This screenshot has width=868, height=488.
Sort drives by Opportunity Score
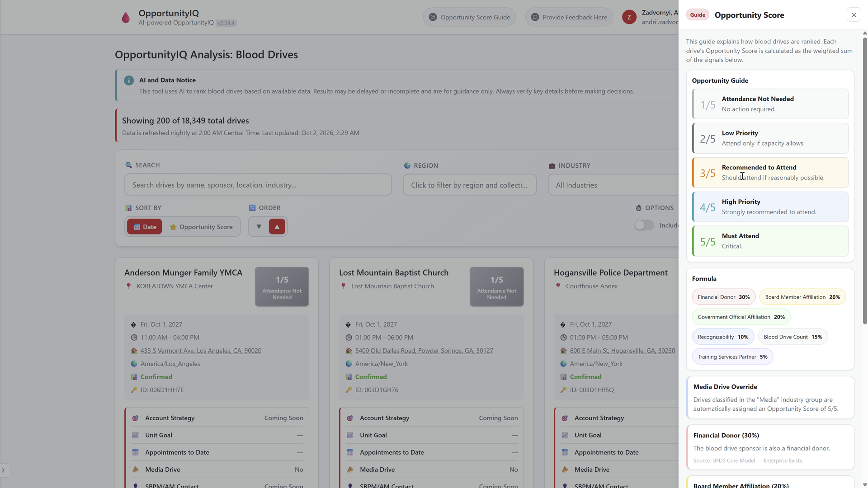(201, 227)
